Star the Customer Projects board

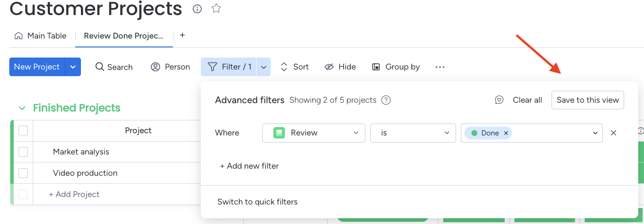[216, 8]
